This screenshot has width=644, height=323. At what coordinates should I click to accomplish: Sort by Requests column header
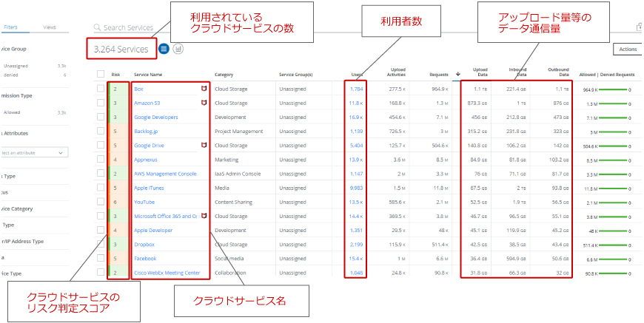click(x=439, y=75)
